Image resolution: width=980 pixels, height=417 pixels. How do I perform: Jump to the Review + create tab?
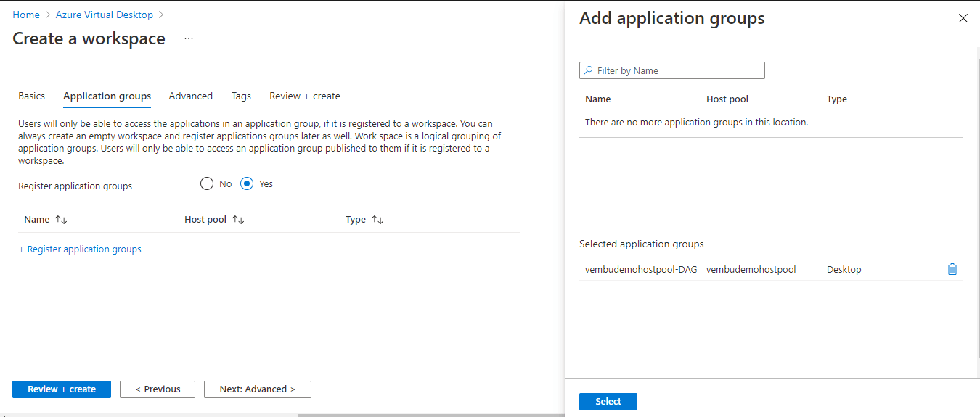pos(305,96)
